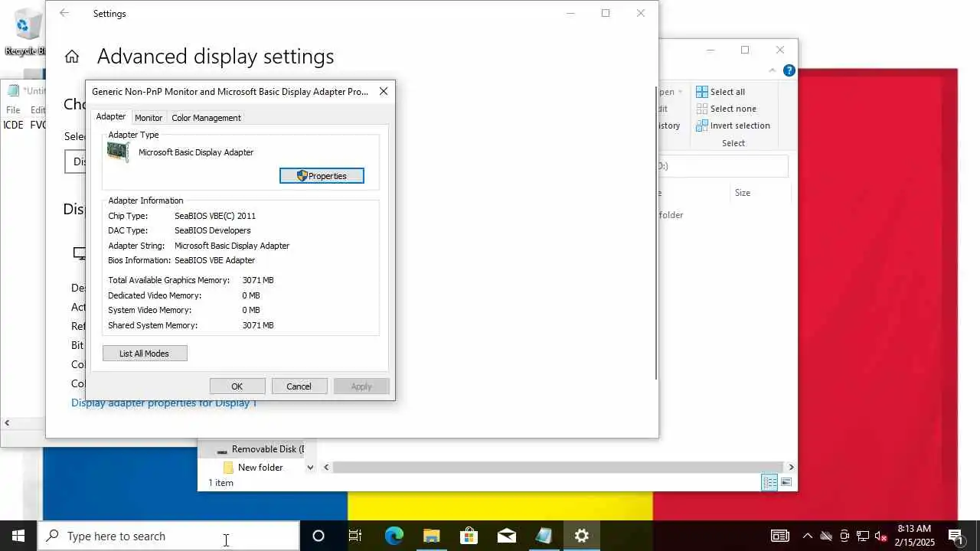Select the Adapter tab
This screenshot has height=551, width=980.
coord(111,116)
